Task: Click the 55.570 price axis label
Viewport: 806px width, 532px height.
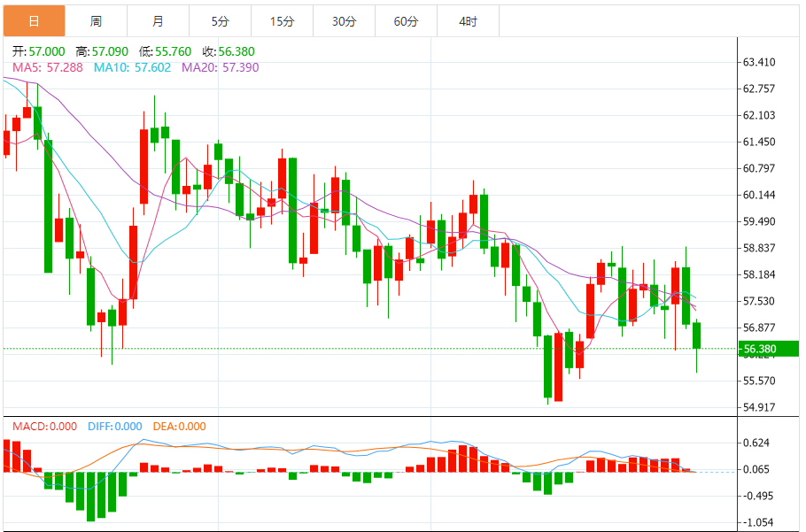Action: (759, 381)
